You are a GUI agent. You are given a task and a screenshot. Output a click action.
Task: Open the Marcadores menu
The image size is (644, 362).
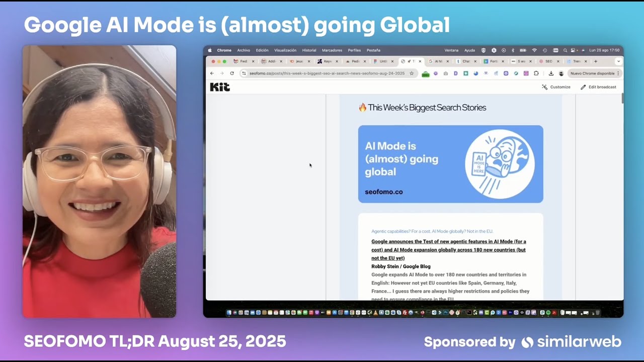tap(332, 50)
